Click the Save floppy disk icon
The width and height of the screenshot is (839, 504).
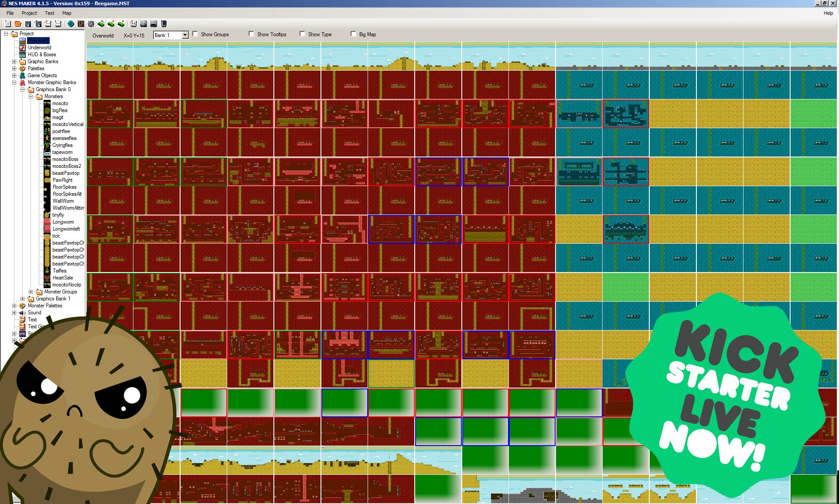(x=28, y=24)
